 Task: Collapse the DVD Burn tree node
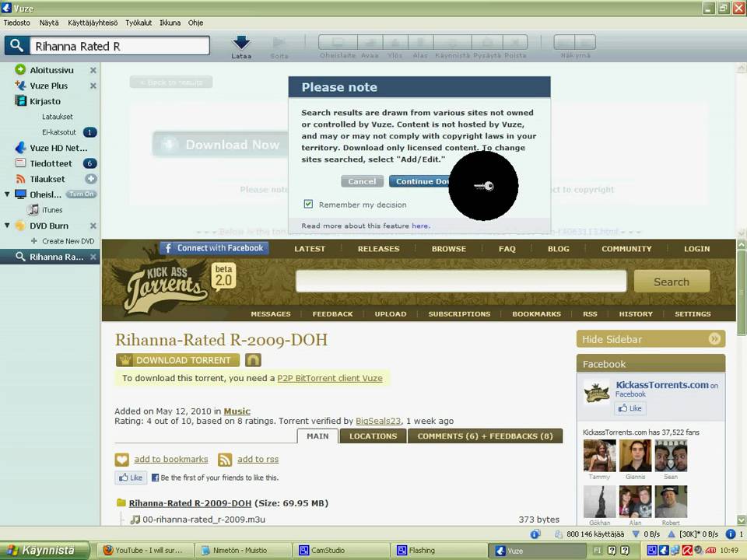[7, 226]
